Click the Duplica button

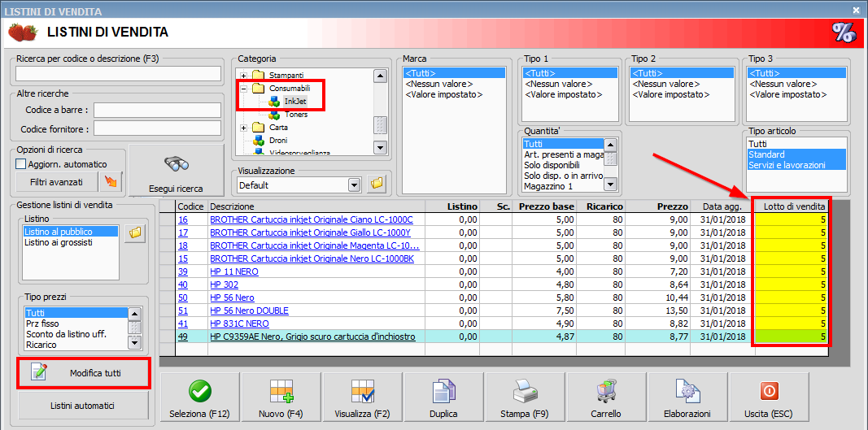click(443, 397)
